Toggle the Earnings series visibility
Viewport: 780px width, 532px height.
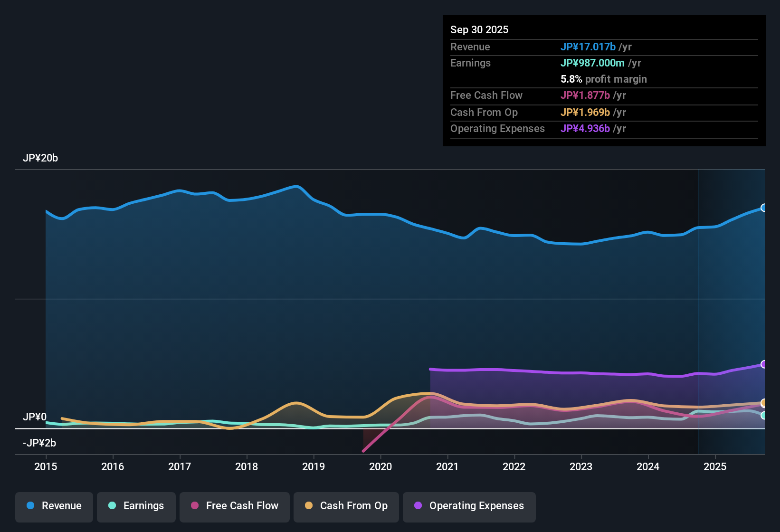click(x=136, y=506)
